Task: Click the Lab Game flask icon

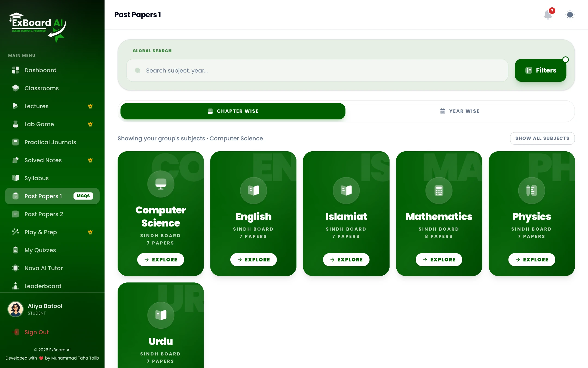Action: (16, 124)
